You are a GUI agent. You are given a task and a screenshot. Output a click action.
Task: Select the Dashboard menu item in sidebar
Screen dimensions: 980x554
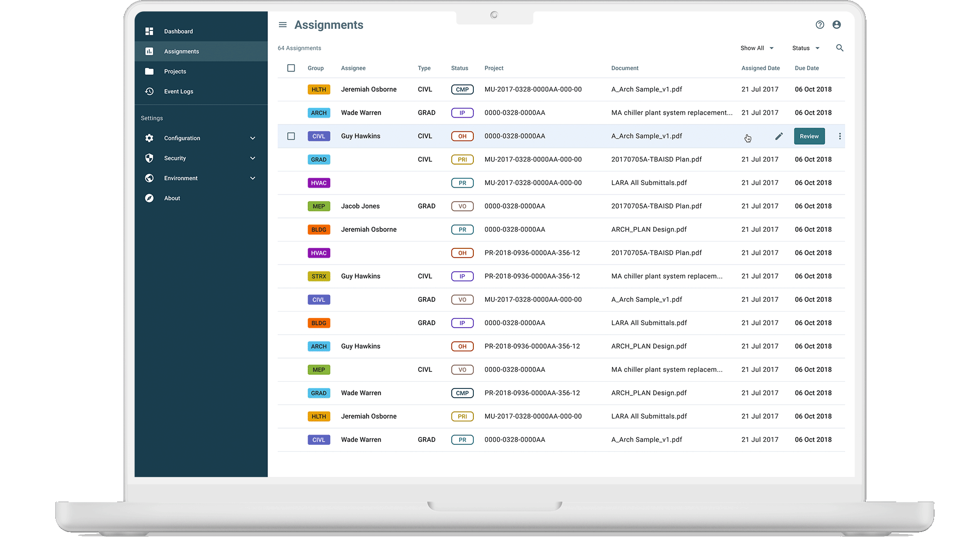[178, 31]
